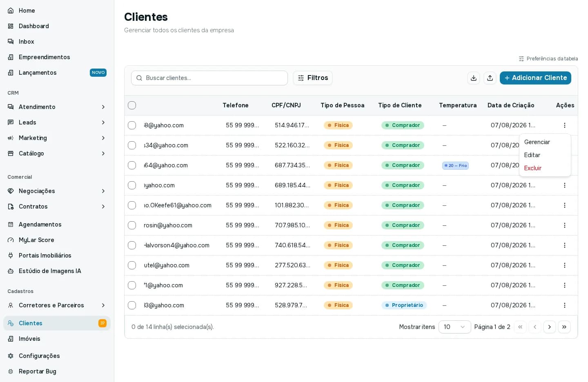The height and width of the screenshot is (382, 588).
Task: Open actions menu for 689.18544 row
Action: click(x=565, y=185)
